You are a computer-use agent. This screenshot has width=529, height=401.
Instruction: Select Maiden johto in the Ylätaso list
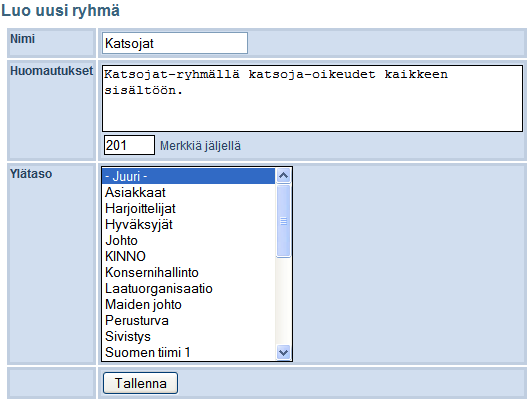[x=189, y=305]
